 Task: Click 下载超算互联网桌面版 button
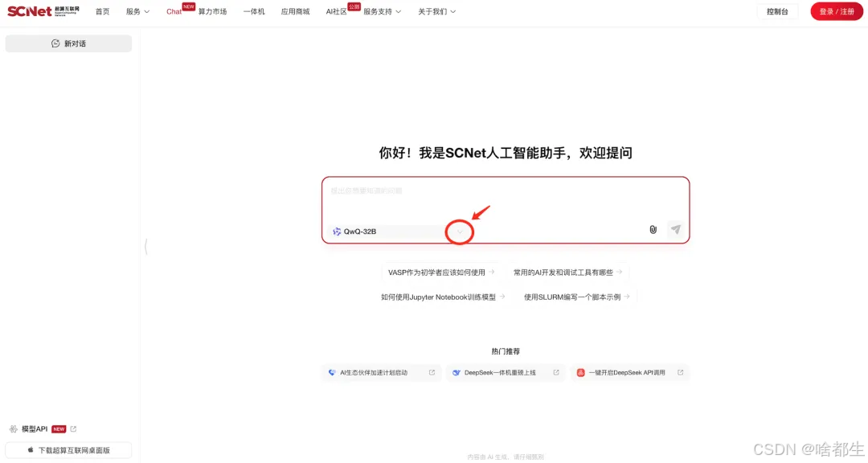(68, 450)
